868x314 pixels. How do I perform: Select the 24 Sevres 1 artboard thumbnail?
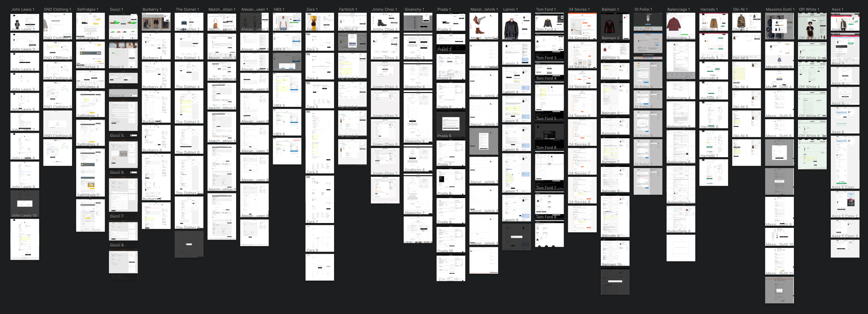pos(582,26)
